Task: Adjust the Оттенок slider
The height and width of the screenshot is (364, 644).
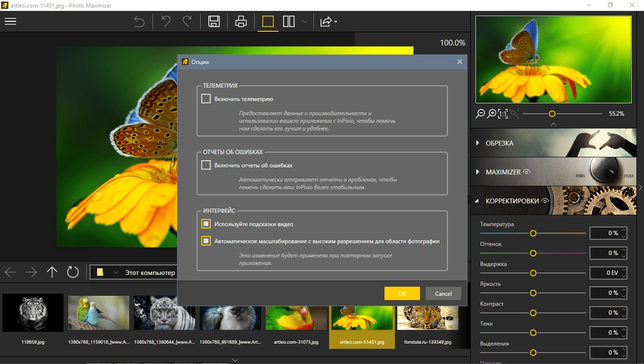Action: click(533, 253)
